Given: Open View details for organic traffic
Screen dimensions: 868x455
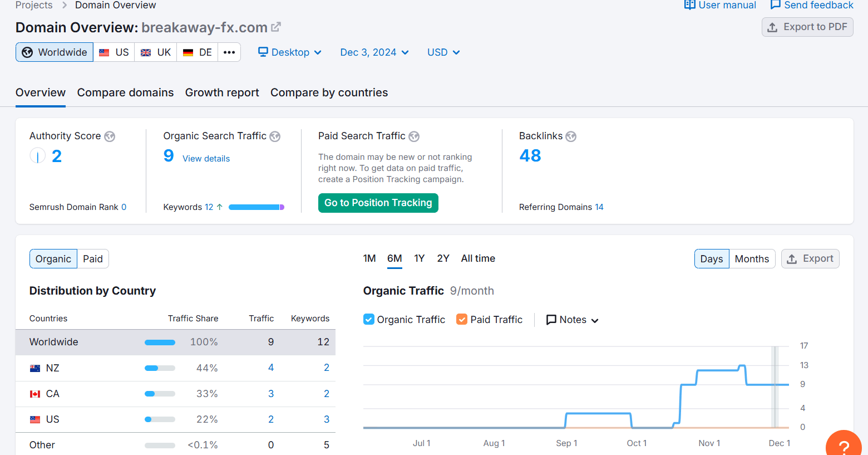Looking at the screenshot, I should pyautogui.click(x=206, y=159).
